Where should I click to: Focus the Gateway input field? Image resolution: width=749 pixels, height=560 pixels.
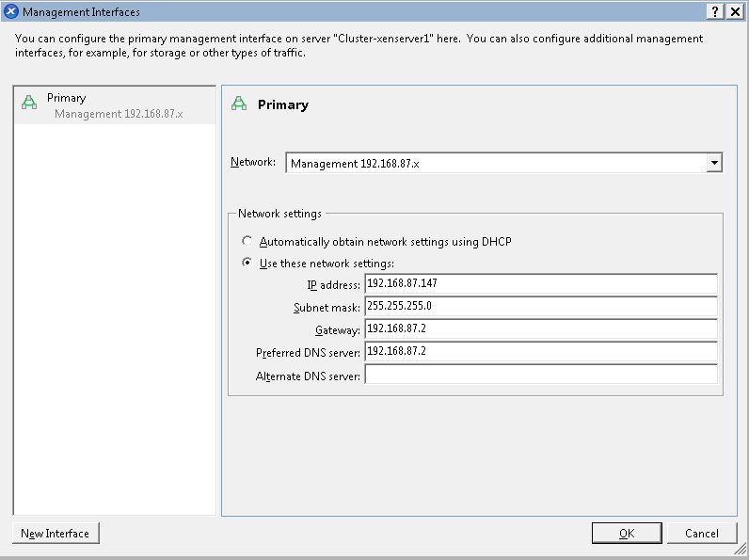[x=540, y=329]
